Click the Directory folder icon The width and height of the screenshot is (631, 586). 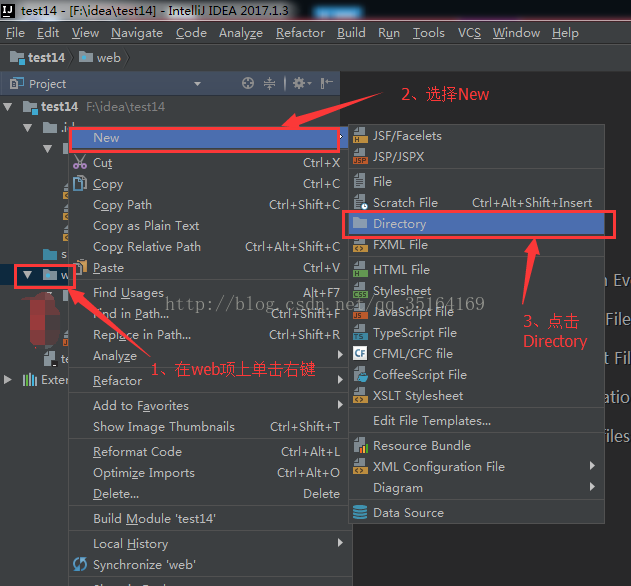[360, 223]
